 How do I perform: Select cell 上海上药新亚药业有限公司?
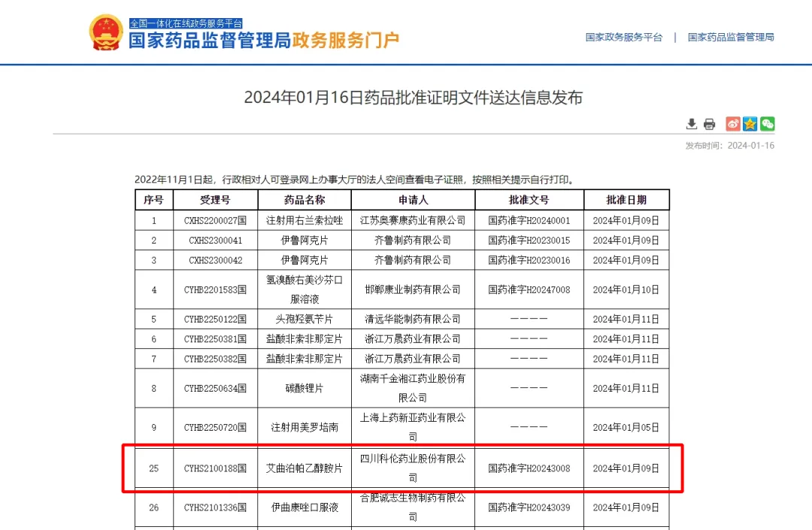(413, 428)
